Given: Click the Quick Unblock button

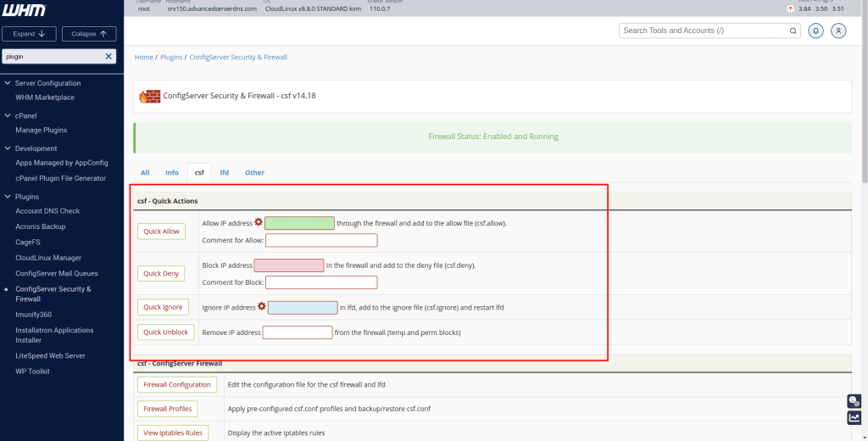Looking at the screenshot, I should coord(166,332).
